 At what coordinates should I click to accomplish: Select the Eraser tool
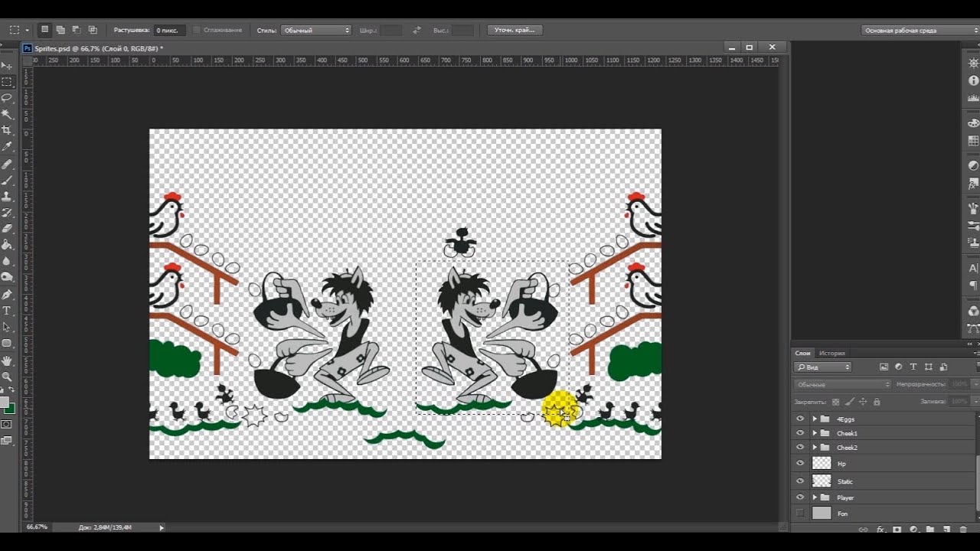(x=7, y=229)
